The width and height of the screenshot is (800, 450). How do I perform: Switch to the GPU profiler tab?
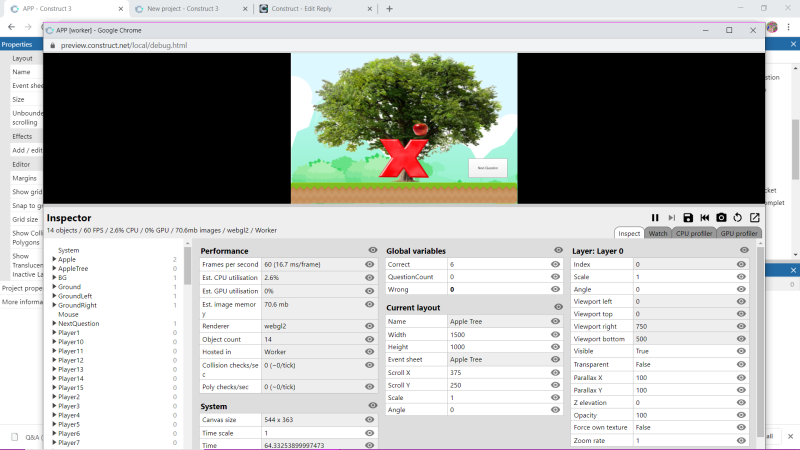(x=739, y=233)
